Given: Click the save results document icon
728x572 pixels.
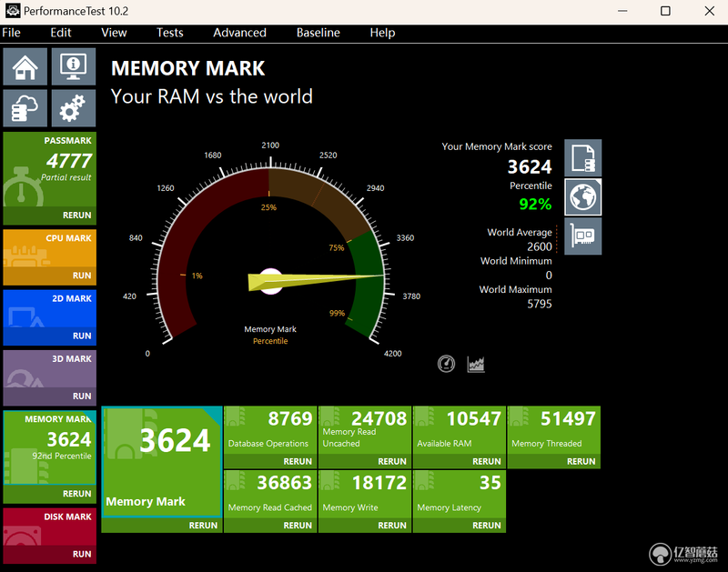Looking at the screenshot, I should coord(582,158).
